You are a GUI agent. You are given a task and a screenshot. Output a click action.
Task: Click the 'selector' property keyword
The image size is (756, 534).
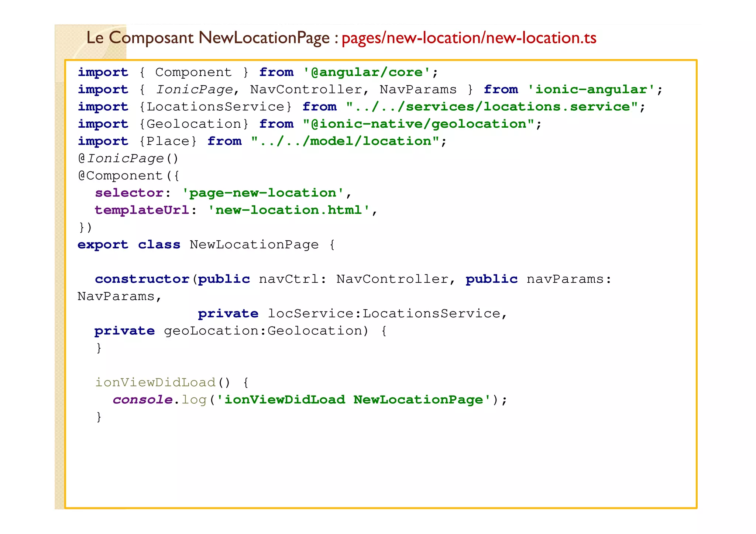pyautogui.click(x=129, y=193)
